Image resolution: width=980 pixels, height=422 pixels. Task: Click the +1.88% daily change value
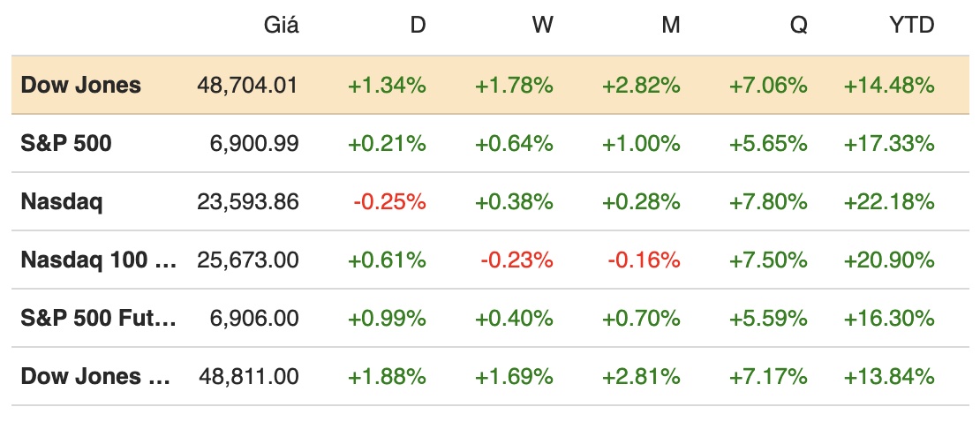coord(387,376)
